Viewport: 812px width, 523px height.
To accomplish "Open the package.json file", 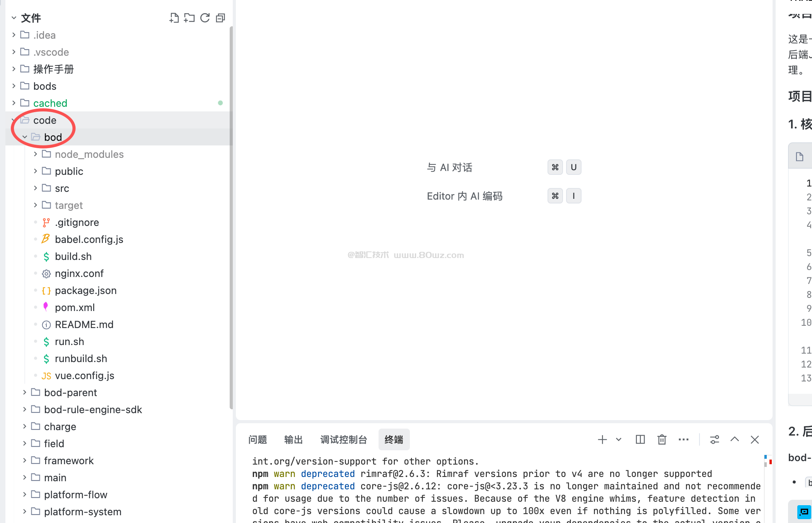I will point(85,291).
